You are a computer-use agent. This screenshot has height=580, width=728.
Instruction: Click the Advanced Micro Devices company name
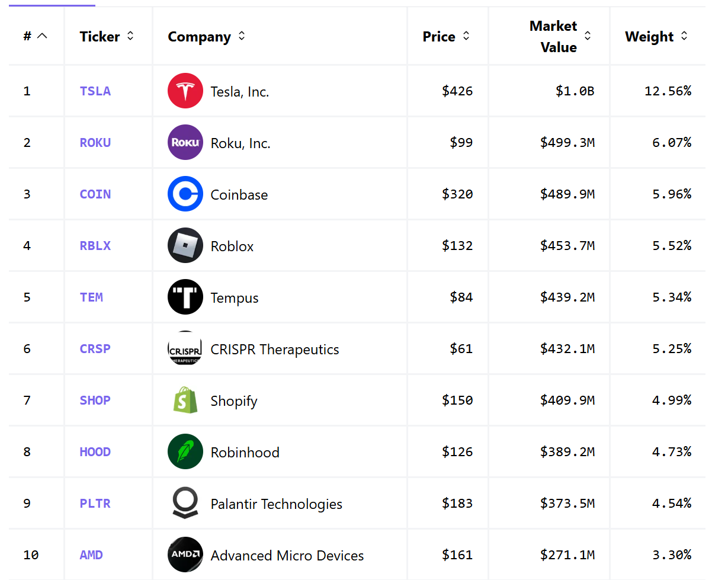tap(287, 556)
